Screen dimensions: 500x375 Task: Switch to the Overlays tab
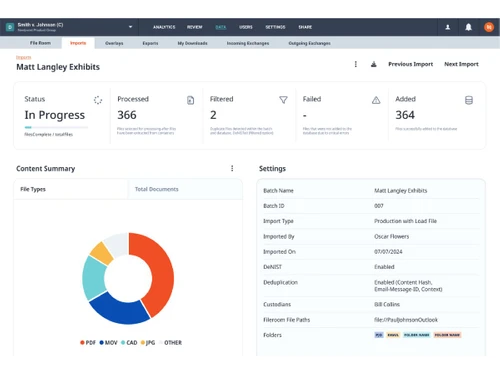point(114,43)
